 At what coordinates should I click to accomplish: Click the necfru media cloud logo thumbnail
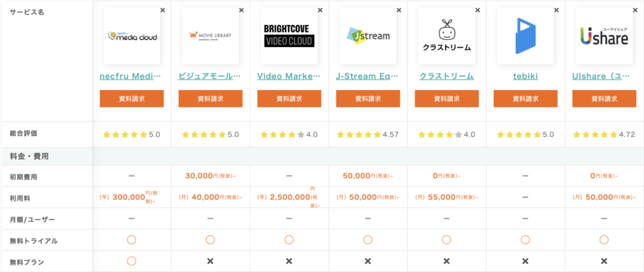[x=132, y=36]
